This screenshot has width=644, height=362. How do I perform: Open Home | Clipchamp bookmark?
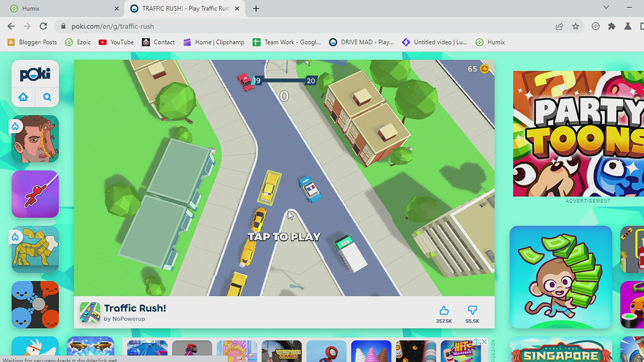(x=214, y=42)
